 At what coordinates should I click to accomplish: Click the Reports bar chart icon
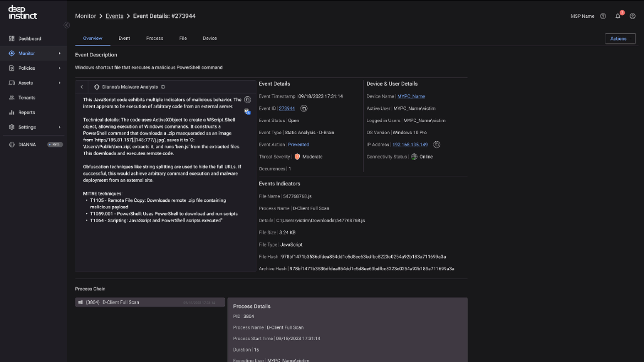[x=12, y=112]
